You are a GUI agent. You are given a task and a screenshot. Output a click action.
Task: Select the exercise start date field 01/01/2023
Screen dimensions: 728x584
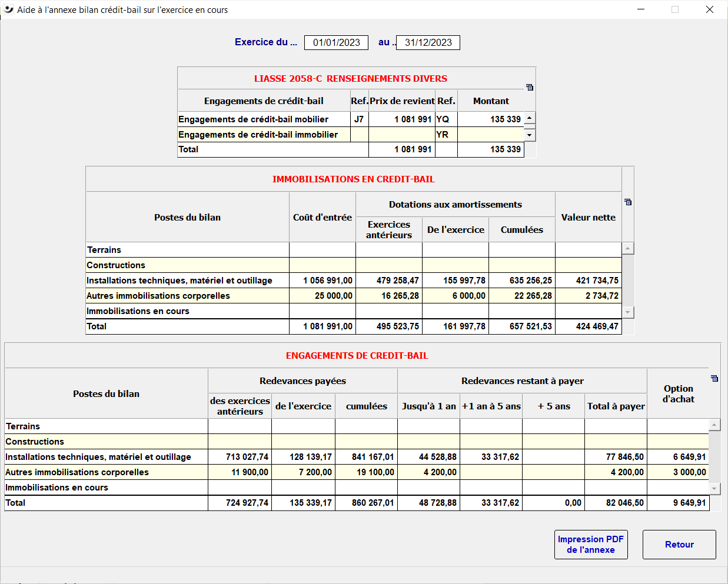click(336, 42)
